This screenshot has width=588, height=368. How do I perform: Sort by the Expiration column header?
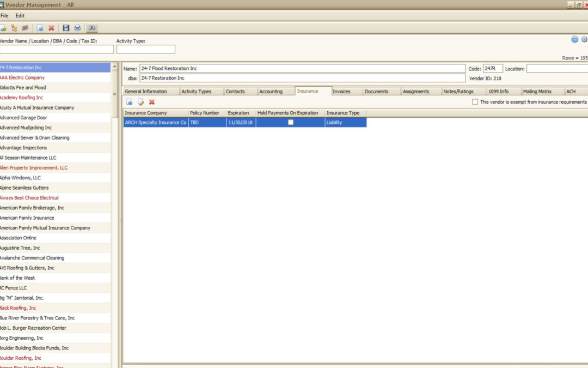tap(238, 113)
